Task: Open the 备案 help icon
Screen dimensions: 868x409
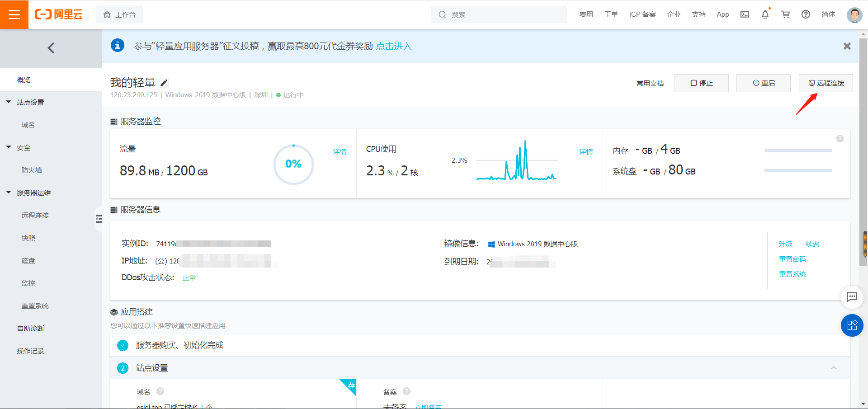Action: click(406, 391)
